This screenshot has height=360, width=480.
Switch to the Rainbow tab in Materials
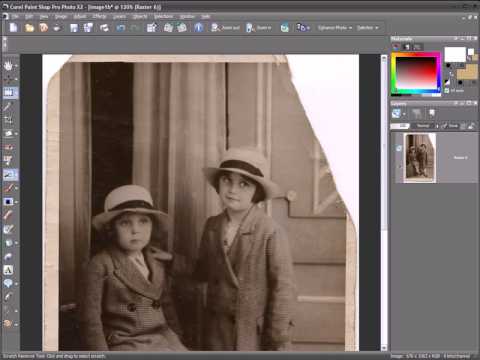pyautogui.click(x=406, y=47)
